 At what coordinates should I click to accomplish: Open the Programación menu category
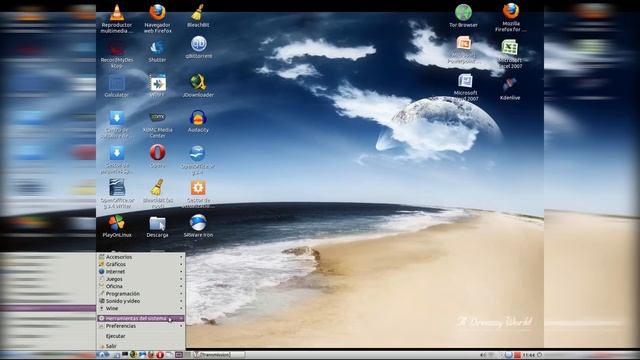141,293
